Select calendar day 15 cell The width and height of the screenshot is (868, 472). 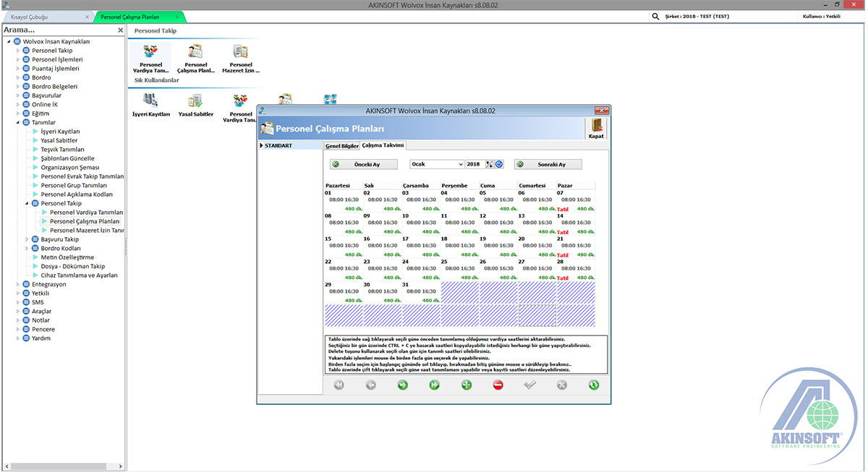point(344,246)
